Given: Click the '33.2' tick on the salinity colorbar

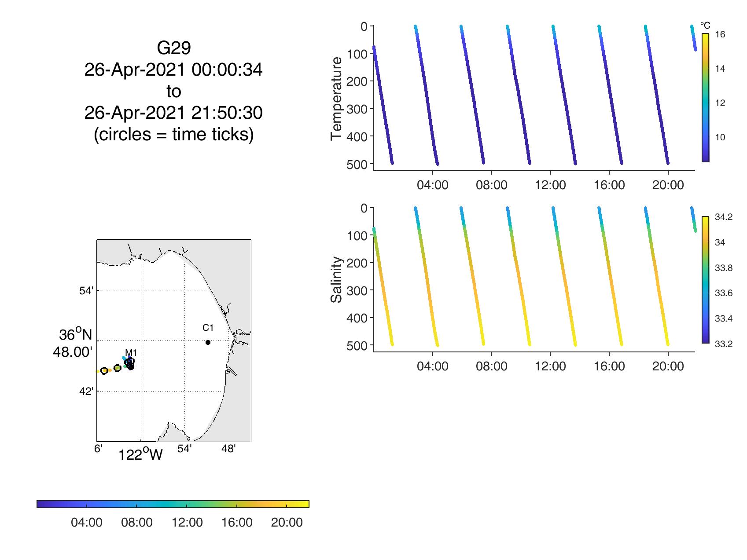Looking at the screenshot, I should coord(724,344).
